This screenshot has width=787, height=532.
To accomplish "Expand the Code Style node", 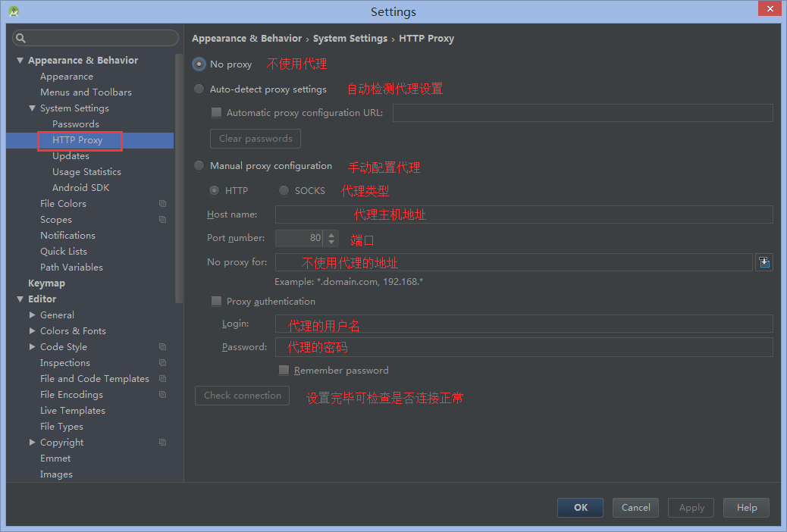I will [x=32, y=347].
